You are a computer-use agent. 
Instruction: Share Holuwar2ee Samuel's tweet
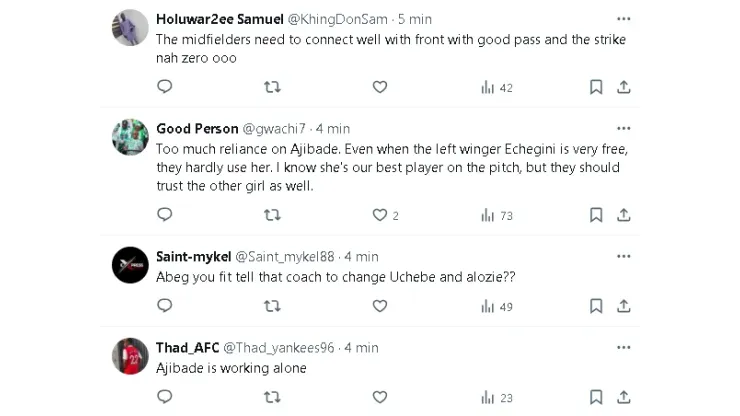[623, 87]
